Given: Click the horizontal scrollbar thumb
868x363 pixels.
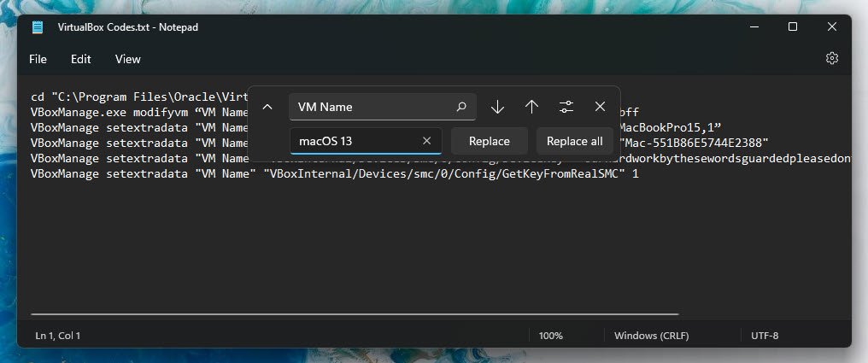Looking at the screenshot, I should tap(355, 314).
